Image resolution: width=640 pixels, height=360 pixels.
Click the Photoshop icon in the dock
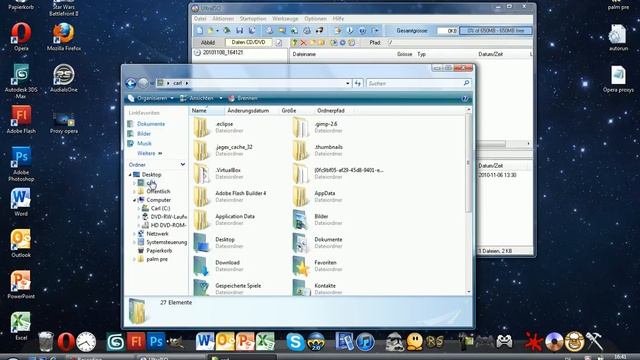click(156, 341)
